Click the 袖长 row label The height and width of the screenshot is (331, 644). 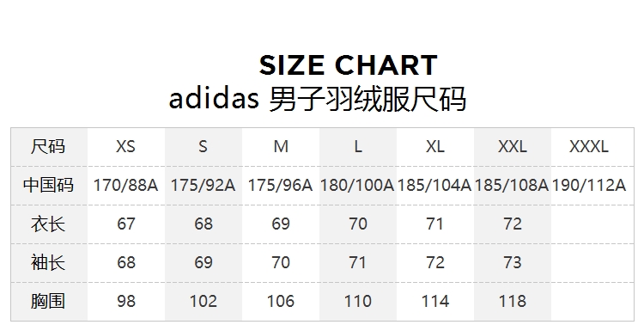48,262
